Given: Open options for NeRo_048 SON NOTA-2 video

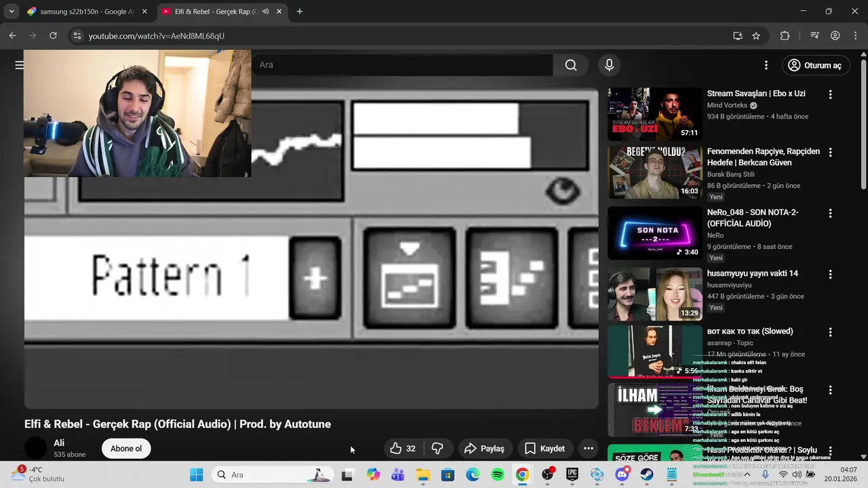Looking at the screenshot, I should (x=830, y=213).
